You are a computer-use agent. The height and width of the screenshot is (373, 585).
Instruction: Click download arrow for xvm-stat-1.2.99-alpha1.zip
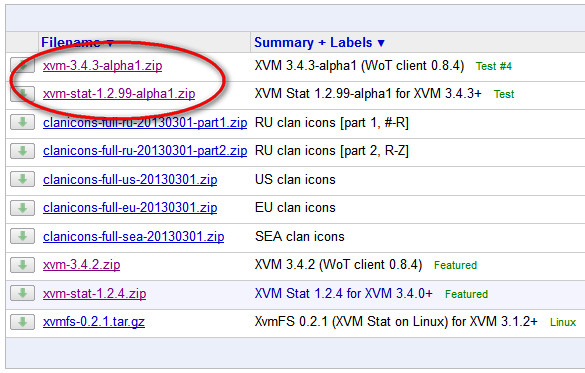click(x=22, y=94)
